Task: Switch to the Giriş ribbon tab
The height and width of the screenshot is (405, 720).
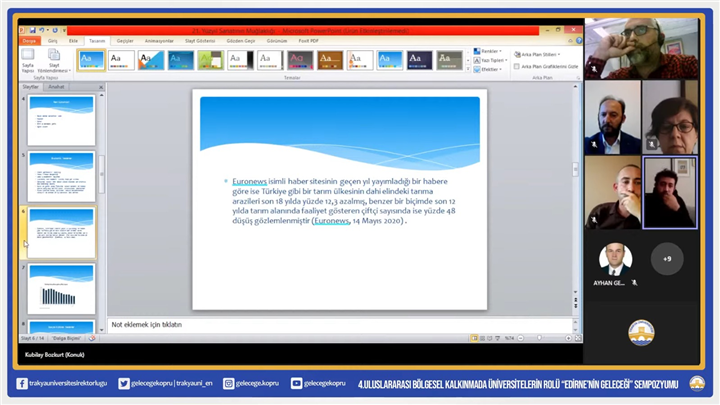Action: [x=53, y=41]
